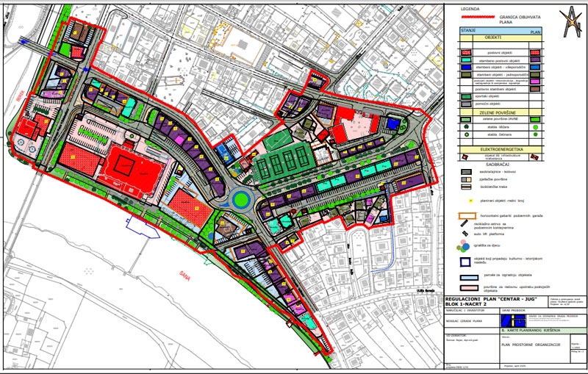Viewport: 588px width, 374px height.
Task: Click the orange underground garage outline swatch
Action: coord(467,215)
